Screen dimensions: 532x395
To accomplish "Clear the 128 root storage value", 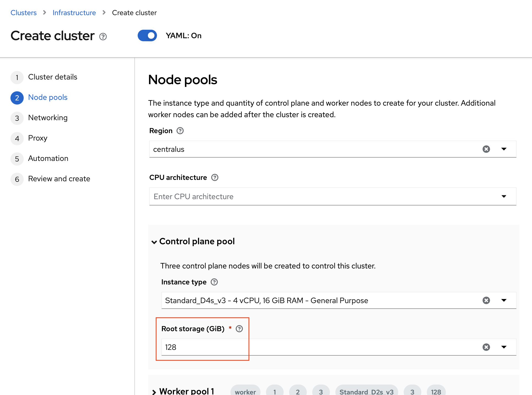I will 486,347.
